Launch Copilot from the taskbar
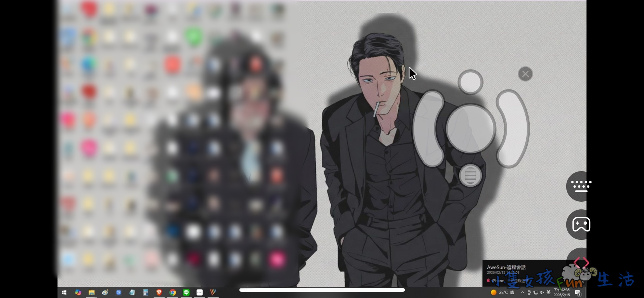644x298 pixels. (78, 292)
